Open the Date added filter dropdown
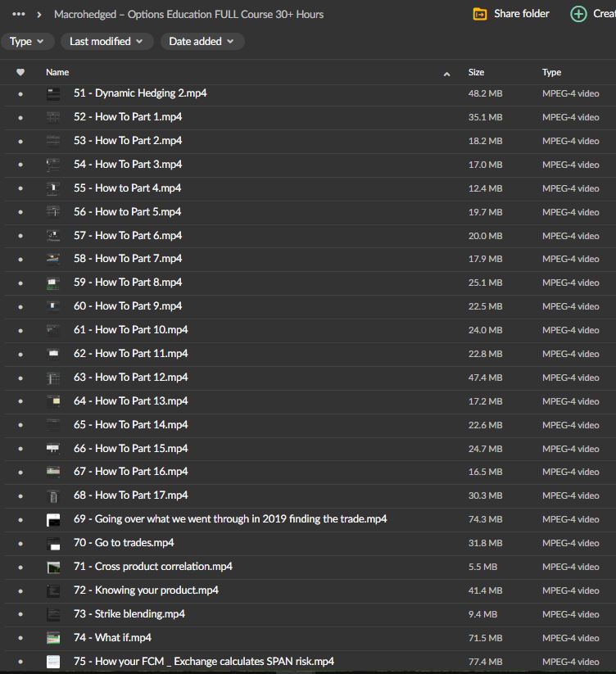Screen dimensions: 616x674 coord(201,41)
